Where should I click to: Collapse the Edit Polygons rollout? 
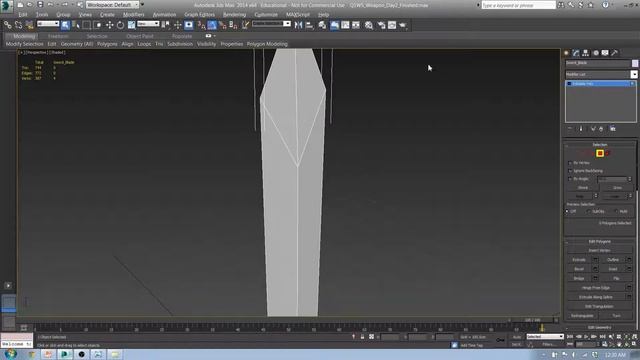(x=600, y=242)
